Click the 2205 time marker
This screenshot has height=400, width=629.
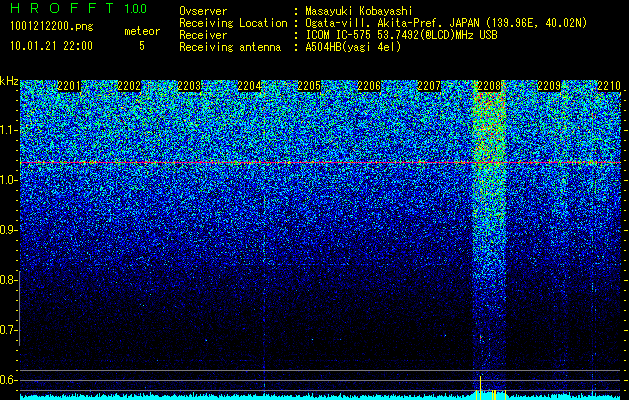point(309,86)
